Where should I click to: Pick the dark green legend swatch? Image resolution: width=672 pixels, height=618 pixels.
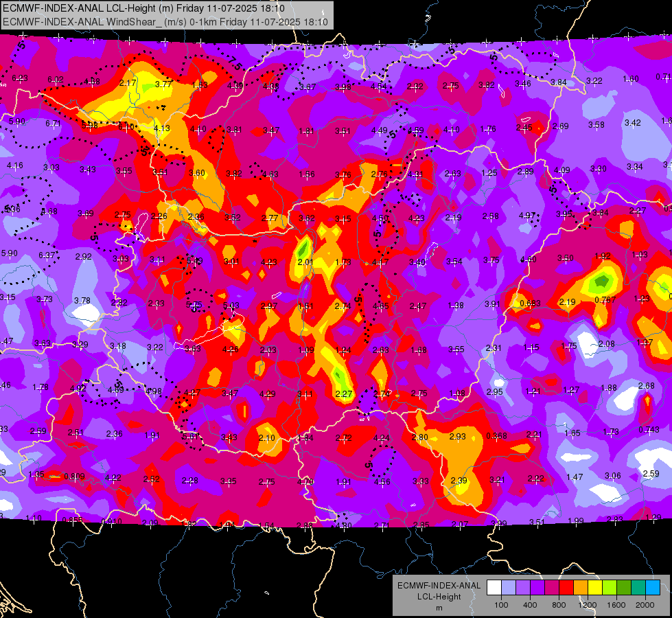[623, 588]
